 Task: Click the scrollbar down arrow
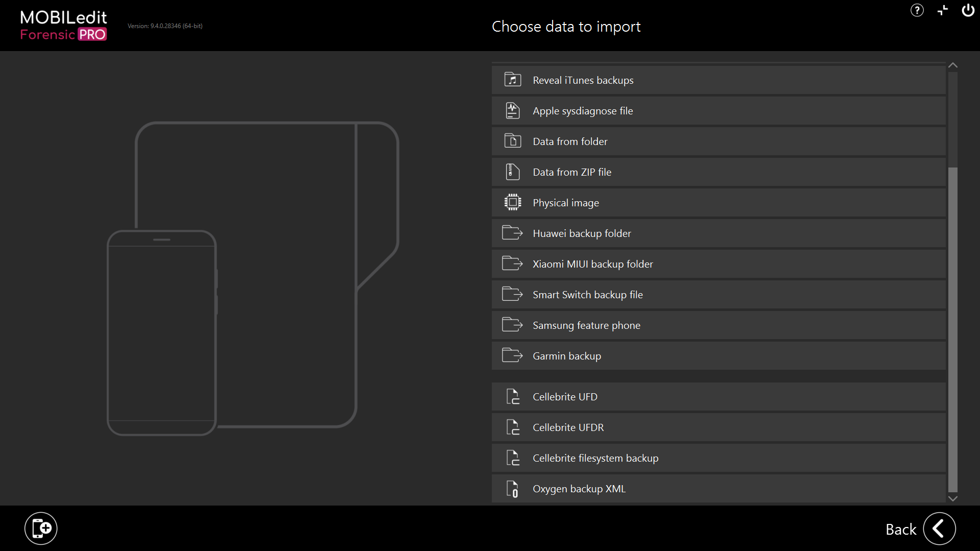pos(952,498)
